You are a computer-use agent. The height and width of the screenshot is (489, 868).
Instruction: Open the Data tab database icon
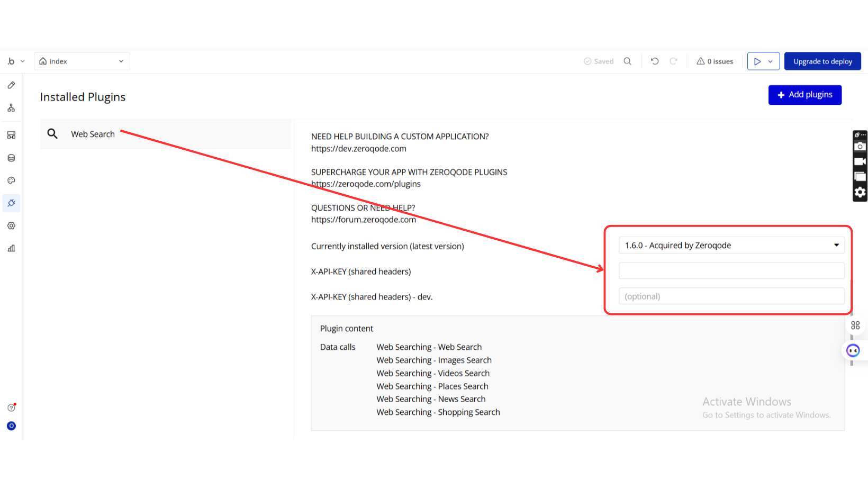pyautogui.click(x=11, y=158)
